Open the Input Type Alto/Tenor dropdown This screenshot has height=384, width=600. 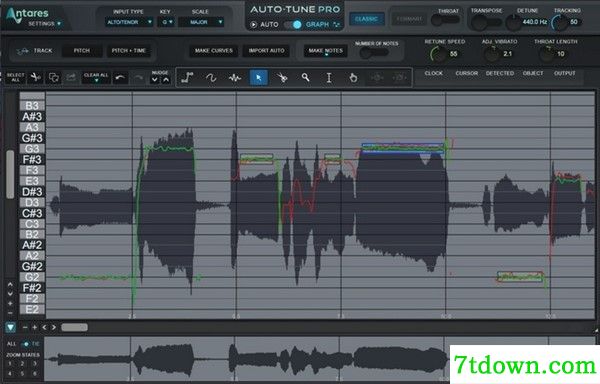pyautogui.click(x=129, y=22)
